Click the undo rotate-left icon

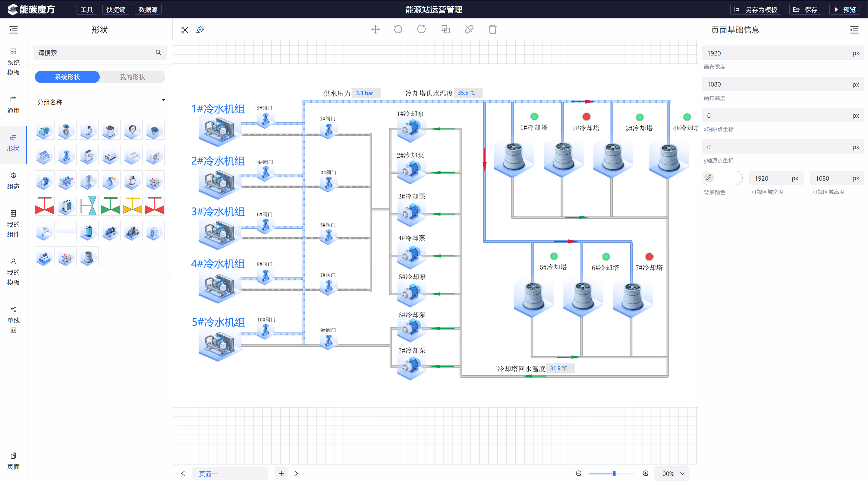[398, 29]
